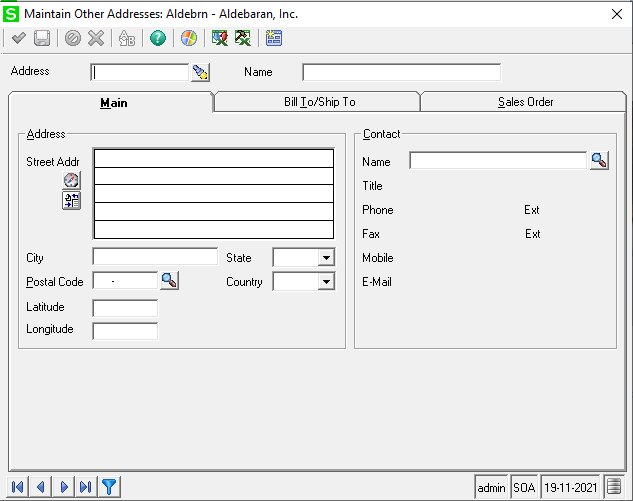The width and height of the screenshot is (633, 501).
Task: Close the Maintain Other Addresses window
Action: tap(617, 14)
